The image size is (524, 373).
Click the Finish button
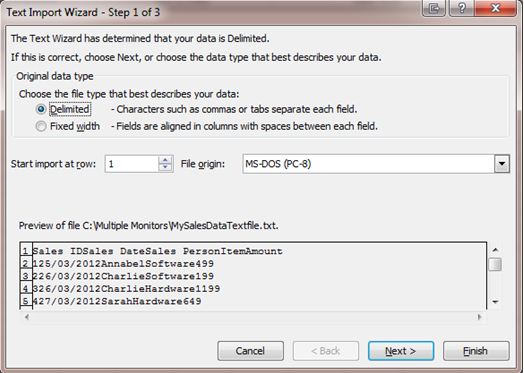pos(476,351)
